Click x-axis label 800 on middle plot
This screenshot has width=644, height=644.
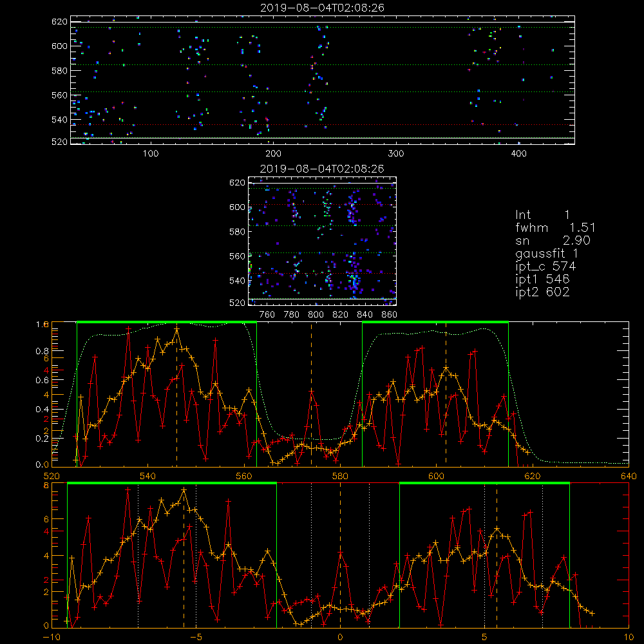pos(316,315)
